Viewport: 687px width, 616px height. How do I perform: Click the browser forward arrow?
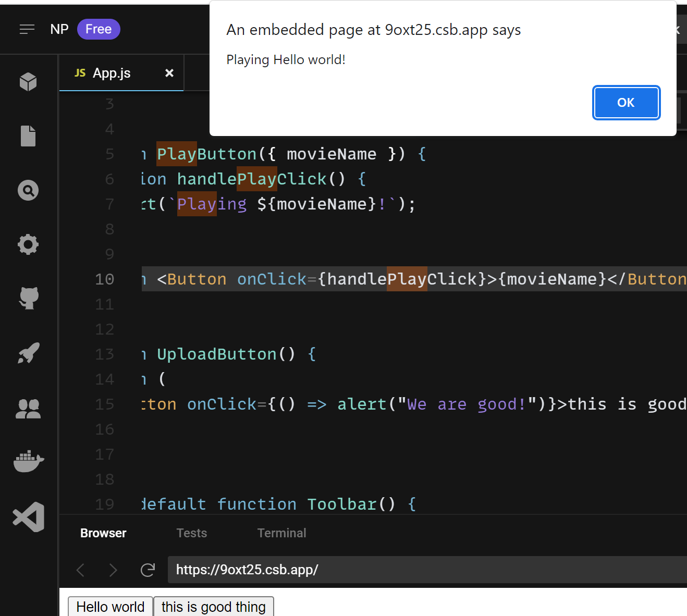(x=113, y=570)
